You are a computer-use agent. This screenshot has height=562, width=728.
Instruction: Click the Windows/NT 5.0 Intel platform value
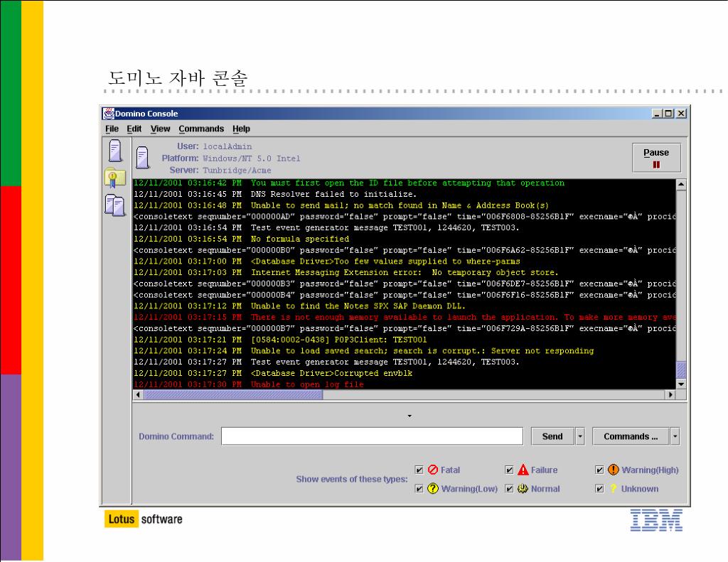click(x=251, y=158)
